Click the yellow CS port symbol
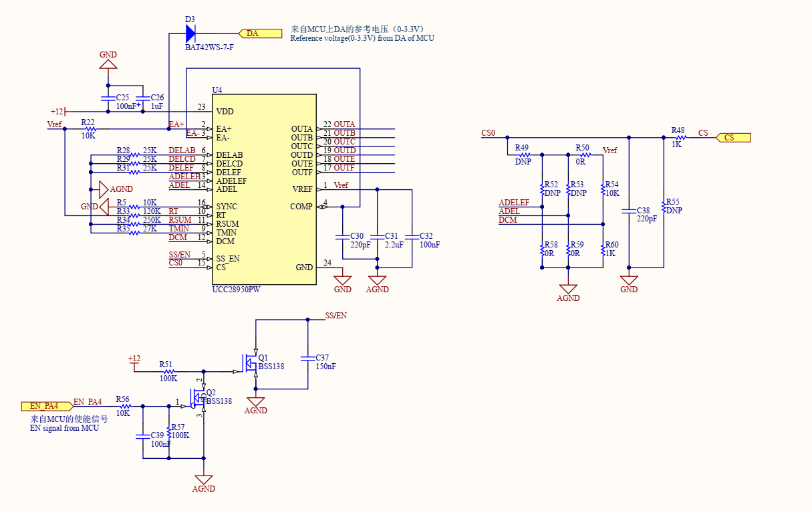The height and width of the screenshot is (511, 812). pos(733,138)
